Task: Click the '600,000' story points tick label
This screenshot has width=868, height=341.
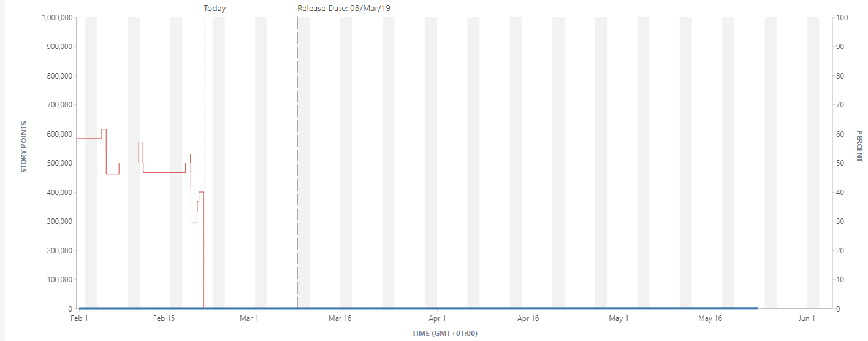Action: tap(59, 134)
